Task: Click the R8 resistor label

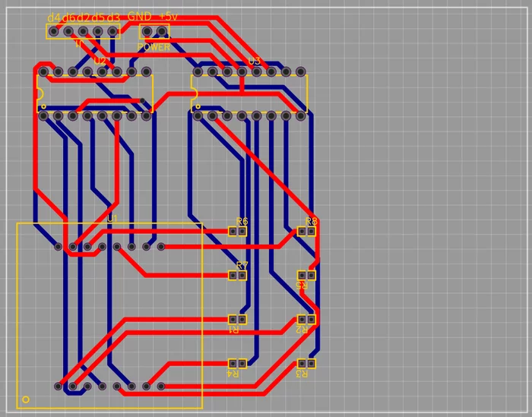Action: coord(311,221)
